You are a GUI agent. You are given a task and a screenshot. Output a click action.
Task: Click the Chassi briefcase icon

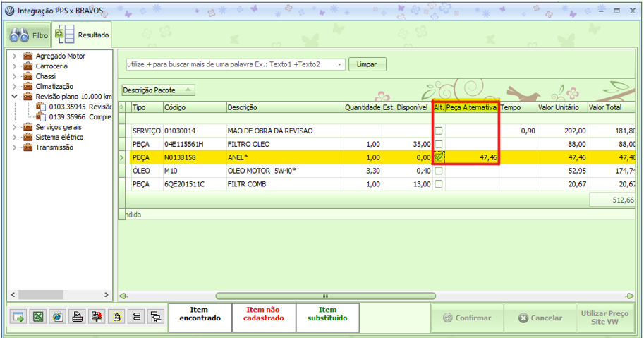28,76
